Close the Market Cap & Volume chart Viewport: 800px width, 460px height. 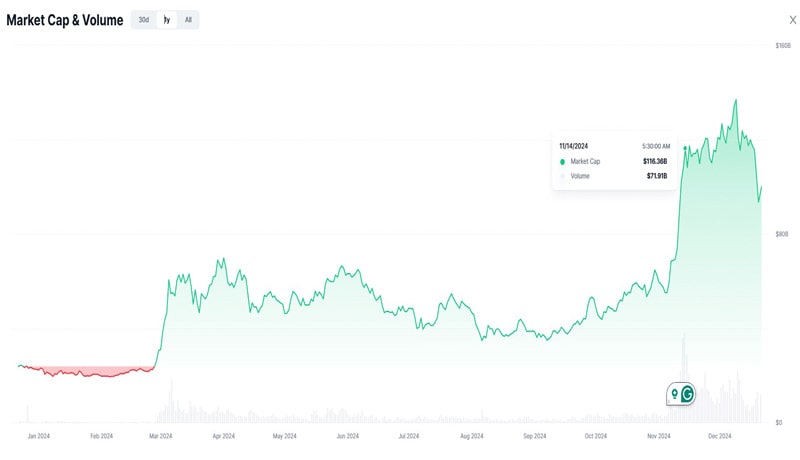pos(792,20)
